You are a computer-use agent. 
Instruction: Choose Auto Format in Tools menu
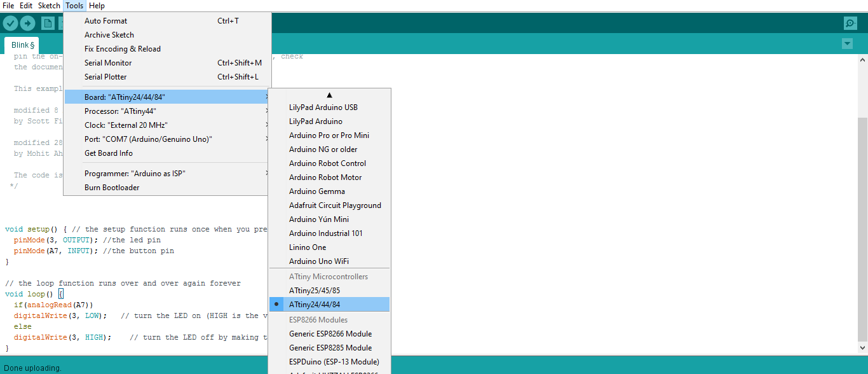coord(167,21)
